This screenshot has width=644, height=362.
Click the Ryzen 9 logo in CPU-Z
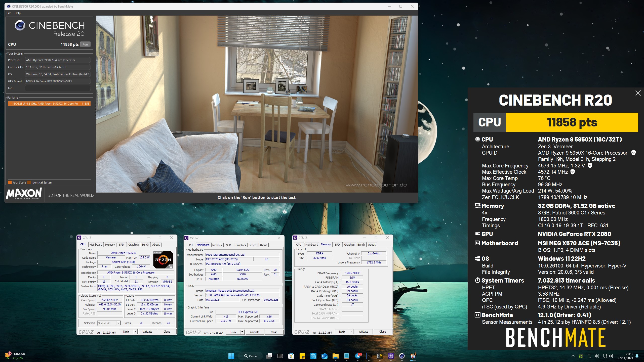coord(163,260)
